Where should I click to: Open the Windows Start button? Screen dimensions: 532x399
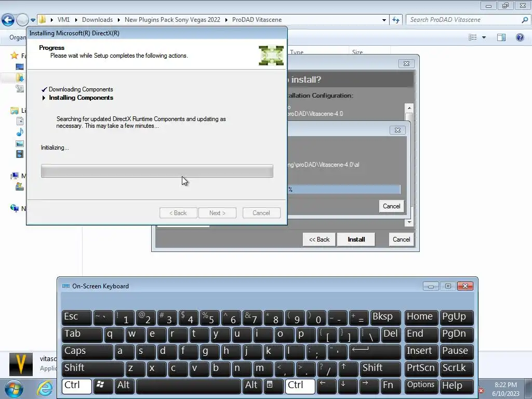(x=14, y=389)
